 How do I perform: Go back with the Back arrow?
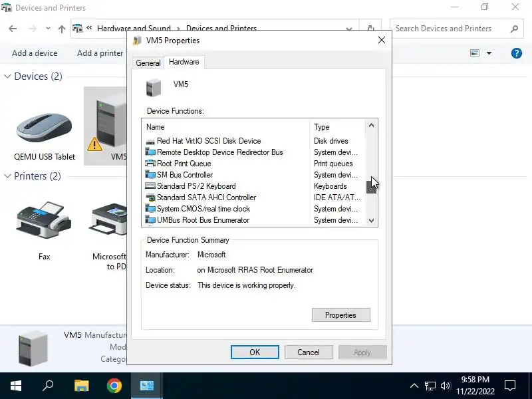click(13, 29)
